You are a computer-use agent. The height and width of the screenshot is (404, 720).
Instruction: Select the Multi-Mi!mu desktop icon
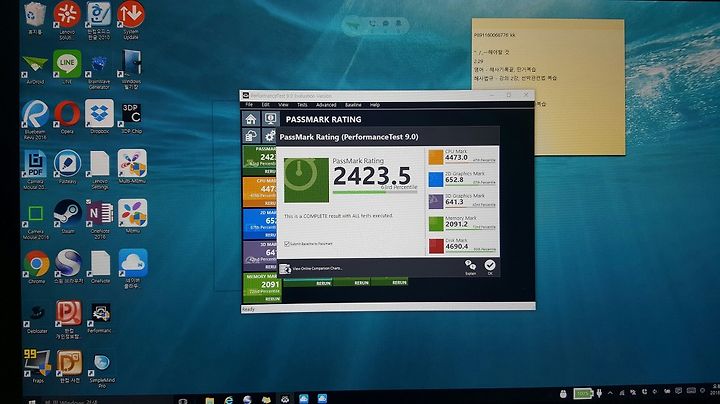pyautogui.click(x=132, y=166)
